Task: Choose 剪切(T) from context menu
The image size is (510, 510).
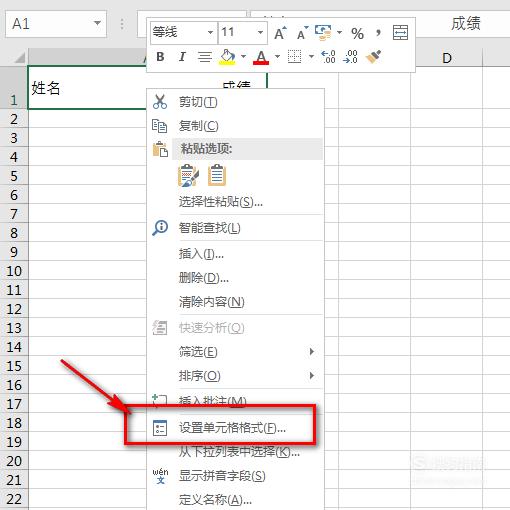Action: coord(235,102)
